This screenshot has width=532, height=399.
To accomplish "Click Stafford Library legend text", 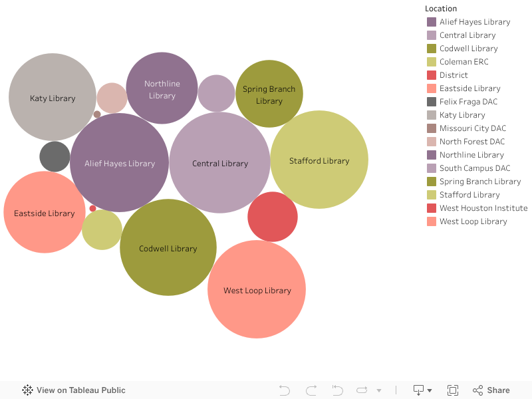I will click(x=469, y=195).
